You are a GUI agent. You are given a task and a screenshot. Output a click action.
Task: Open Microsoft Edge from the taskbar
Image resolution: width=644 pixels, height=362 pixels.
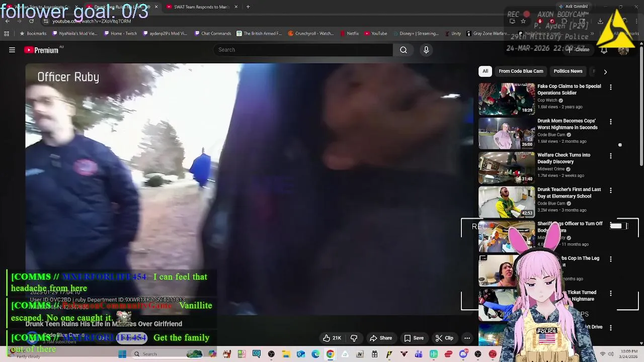click(315, 354)
